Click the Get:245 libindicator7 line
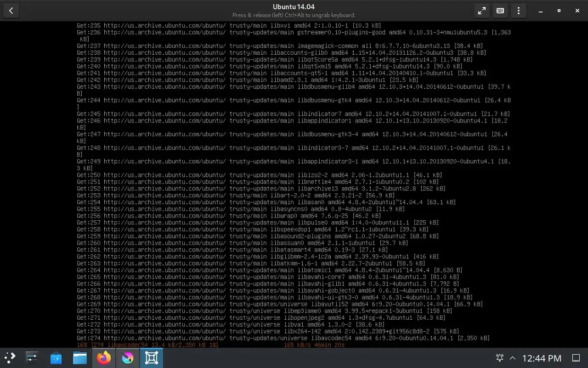 click(294, 114)
